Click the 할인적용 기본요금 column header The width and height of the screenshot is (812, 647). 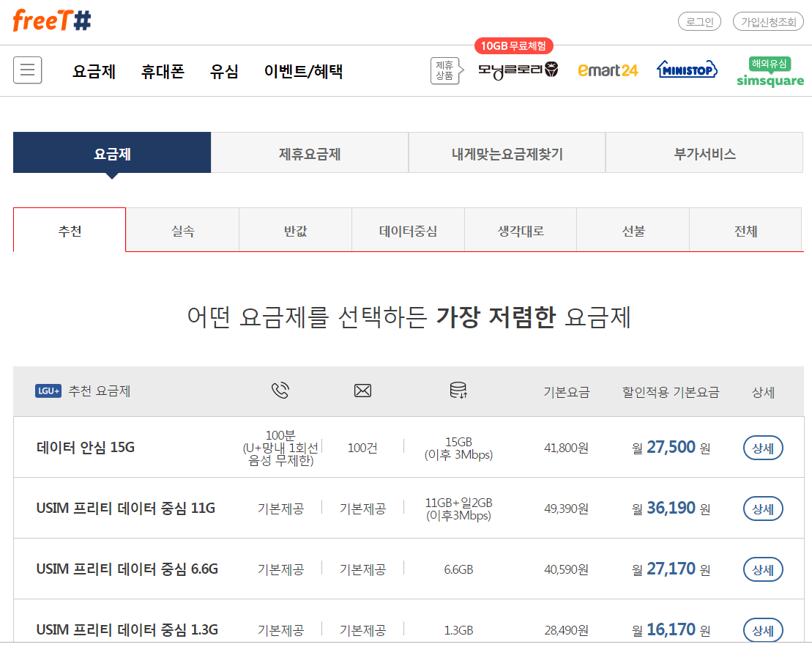point(671,392)
